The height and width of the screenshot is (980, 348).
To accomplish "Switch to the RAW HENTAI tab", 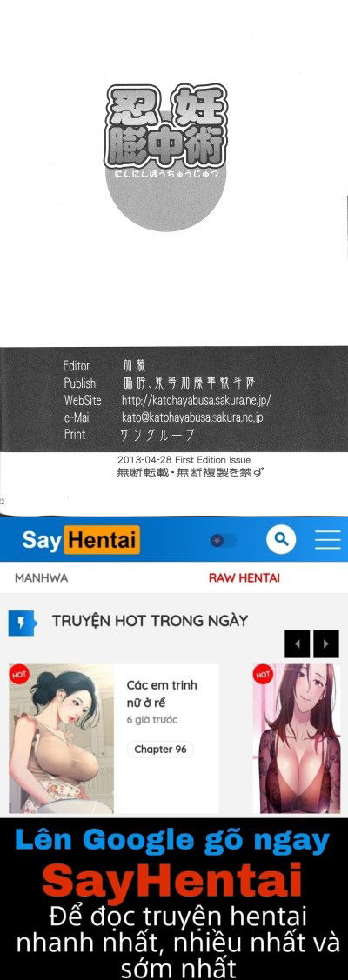I will point(244,578).
